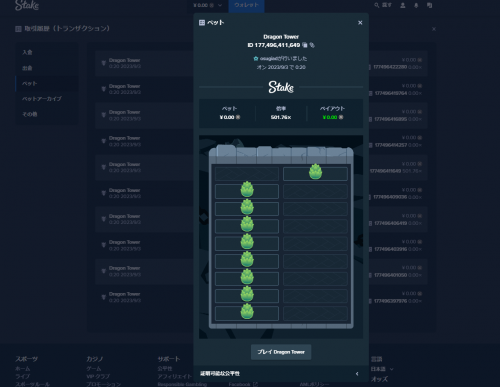Close the ベット detail modal
The image size is (500, 387).
(360, 23)
